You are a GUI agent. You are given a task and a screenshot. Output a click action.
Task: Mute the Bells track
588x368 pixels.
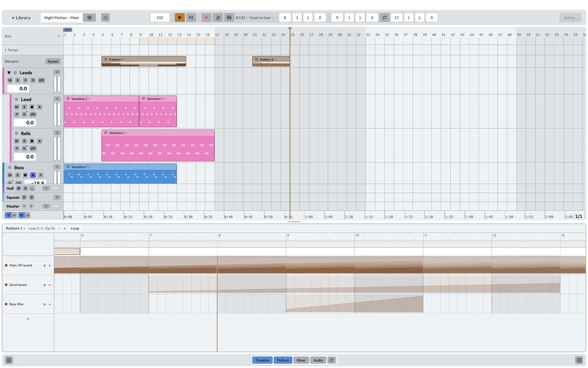(17, 141)
